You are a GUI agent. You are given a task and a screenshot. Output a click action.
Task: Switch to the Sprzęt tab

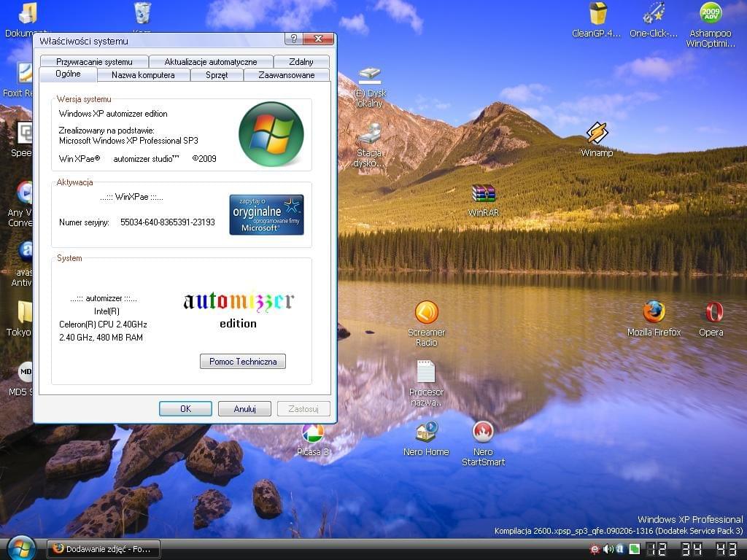(217, 75)
